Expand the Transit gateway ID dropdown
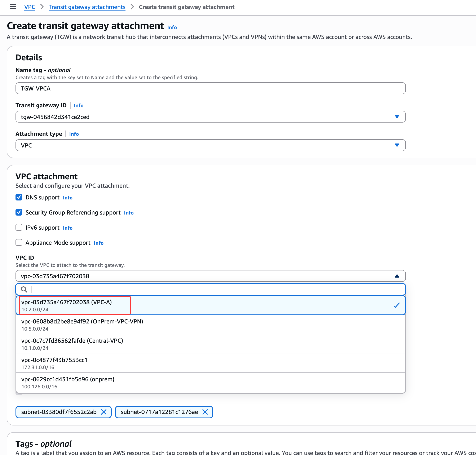476x455 pixels. [x=397, y=117]
